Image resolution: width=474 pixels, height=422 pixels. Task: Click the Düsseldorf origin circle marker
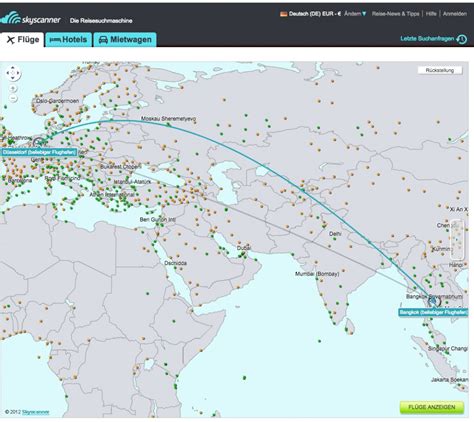[x=39, y=143]
